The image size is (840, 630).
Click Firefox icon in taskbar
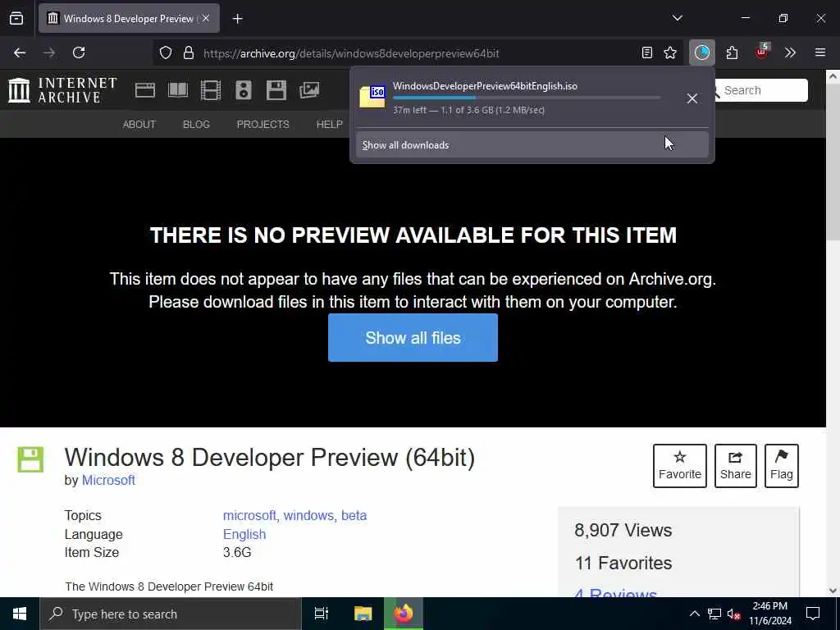(x=404, y=614)
